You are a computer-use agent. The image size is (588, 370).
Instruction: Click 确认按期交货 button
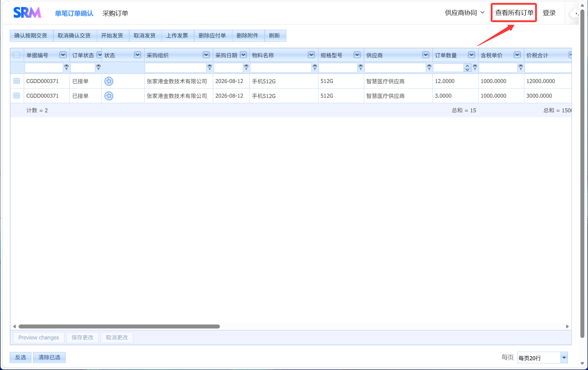(x=31, y=36)
